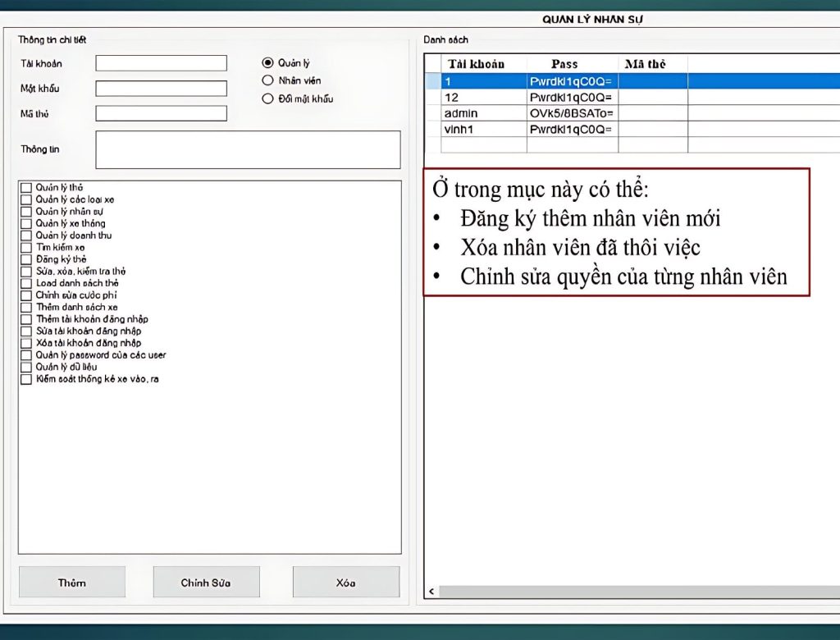
Task: Enable "Xóa tài khoản đăng nhập" permission
Action: [x=25, y=342]
